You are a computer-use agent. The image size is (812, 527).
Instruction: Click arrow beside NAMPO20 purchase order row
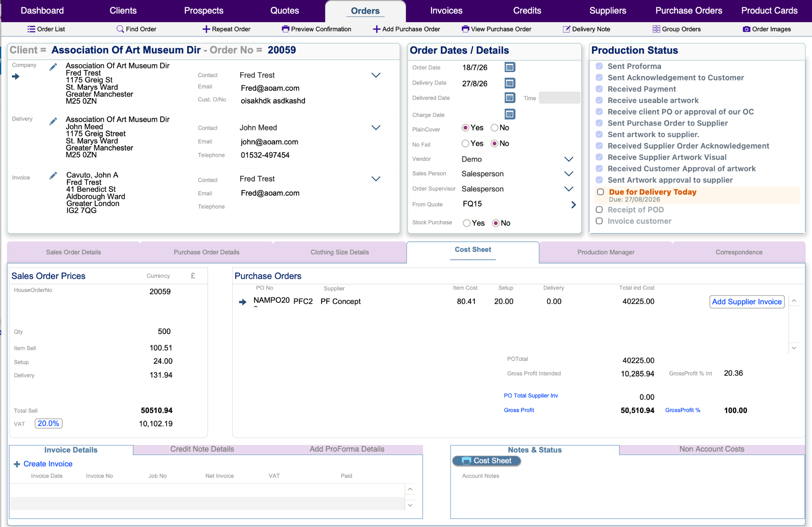click(x=243, y=302)
